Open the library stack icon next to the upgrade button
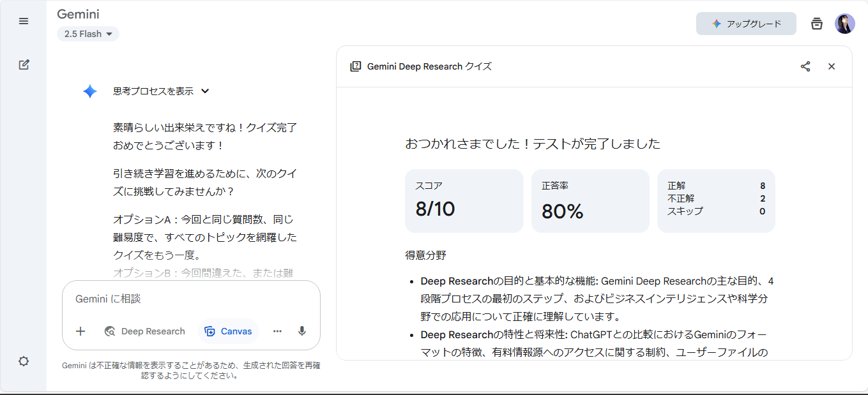The width and height of the screenshot is (868, 395). point(816,24)
